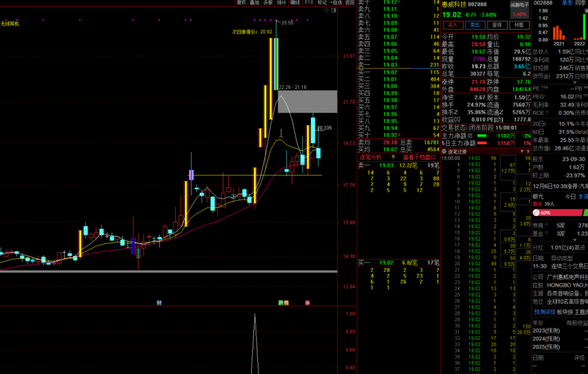Click the 60% bullish sentiment bar
Viewport: 588px width, 374px height.
pos(557,213)
